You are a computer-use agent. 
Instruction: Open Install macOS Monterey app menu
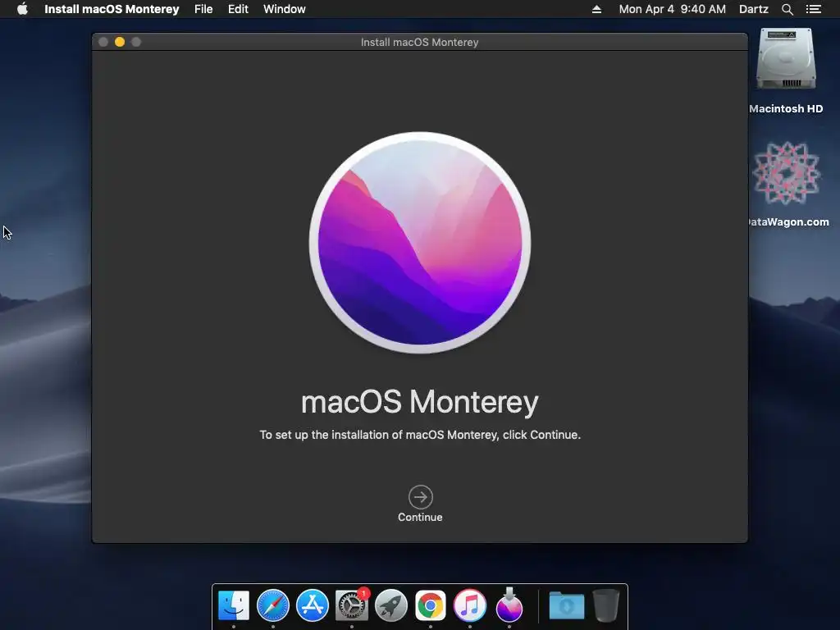click(112, 9)
